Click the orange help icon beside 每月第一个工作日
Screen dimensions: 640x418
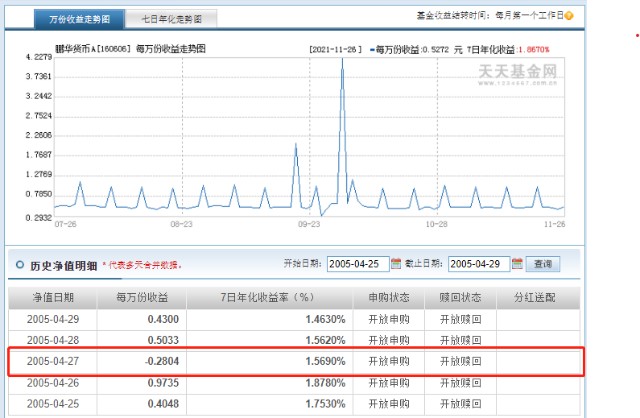pos(569,16)
